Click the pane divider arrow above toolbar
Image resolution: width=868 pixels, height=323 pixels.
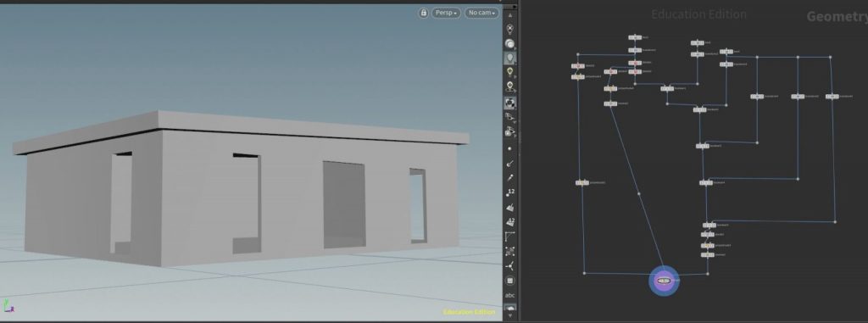pyautogui.click(x=515, y=7)
